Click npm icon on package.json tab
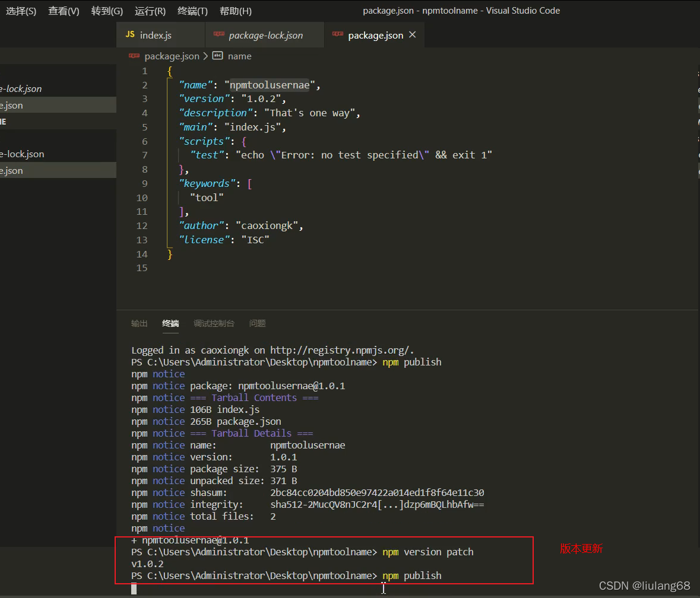 pos(338,34)
